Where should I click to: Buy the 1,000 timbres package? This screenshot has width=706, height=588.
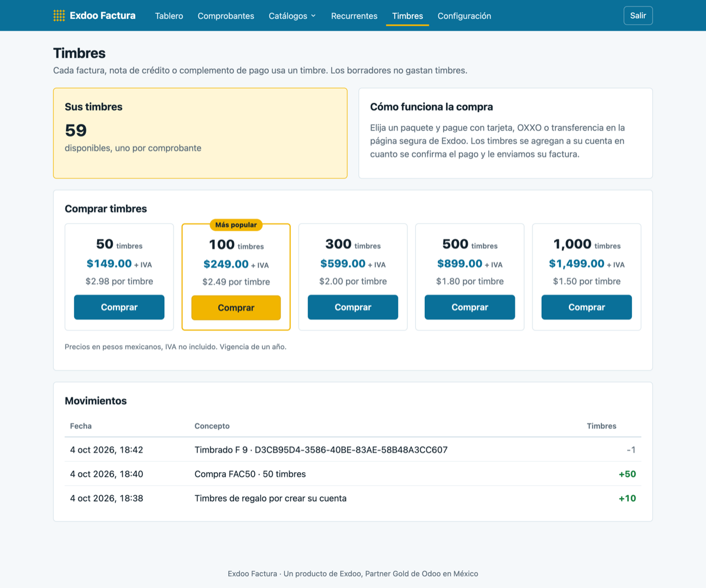pos(587,307)
